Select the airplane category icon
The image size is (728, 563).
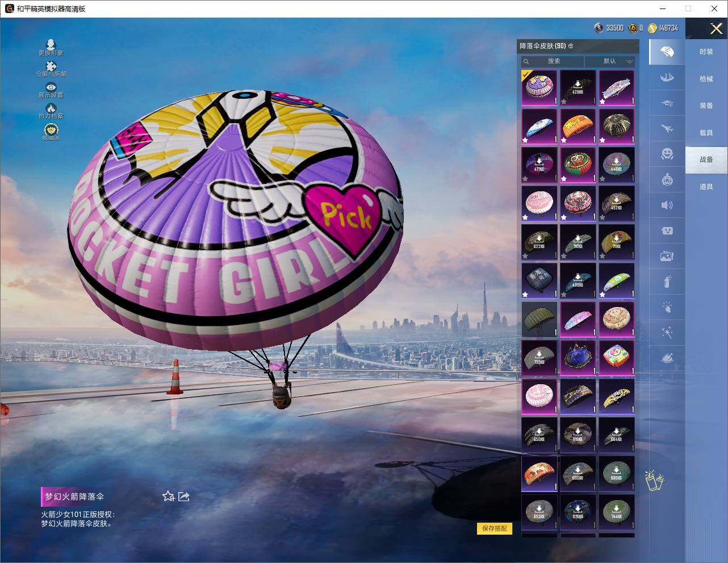(667, 128)
